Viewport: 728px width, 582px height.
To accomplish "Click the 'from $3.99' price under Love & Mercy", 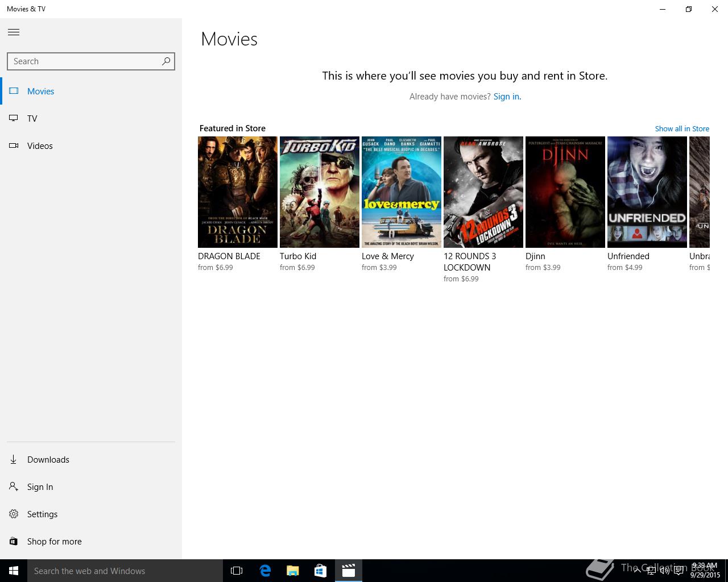I will [x=379, y=268].
